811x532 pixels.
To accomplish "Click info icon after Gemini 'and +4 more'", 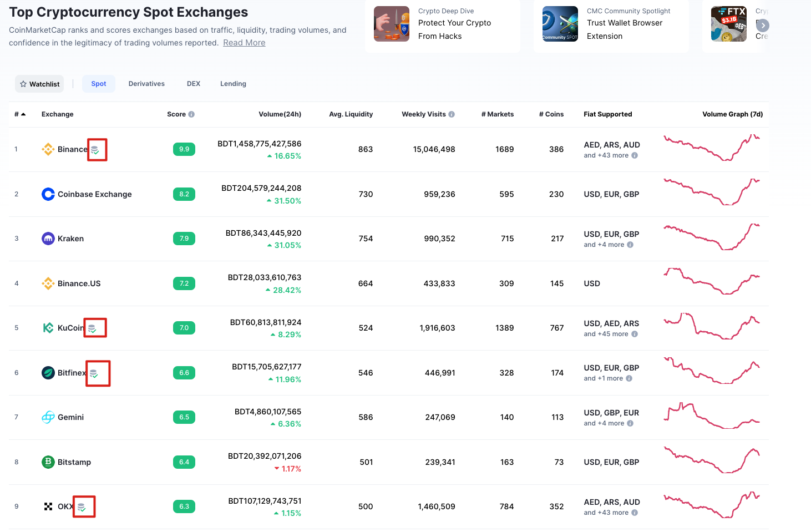I will (x=630, y=423).
